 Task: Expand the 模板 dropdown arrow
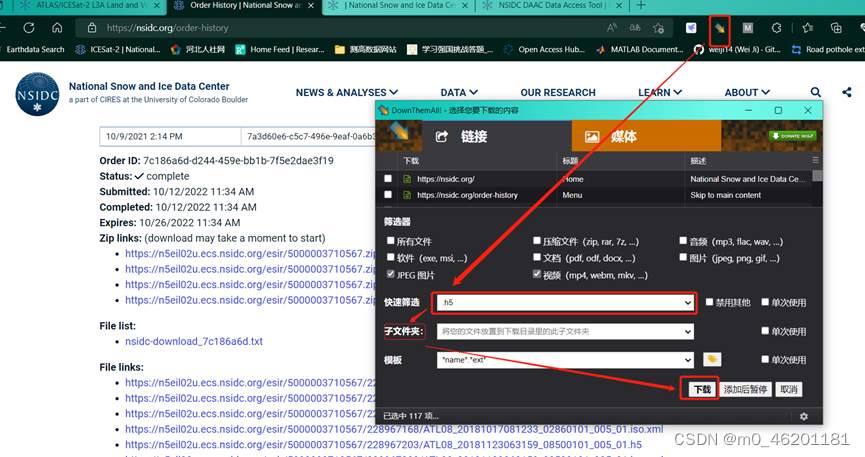pos(687,360)
